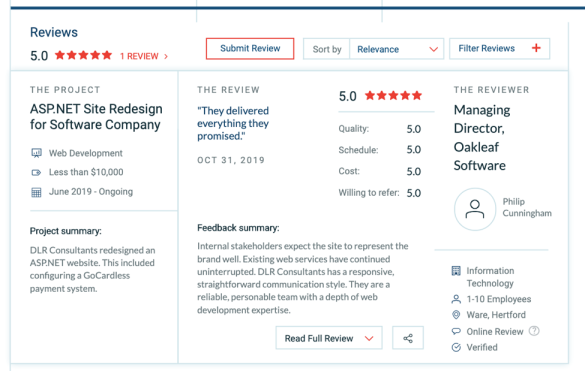Click the Submit Review button

pyautogui.click(x=250, y=49)
